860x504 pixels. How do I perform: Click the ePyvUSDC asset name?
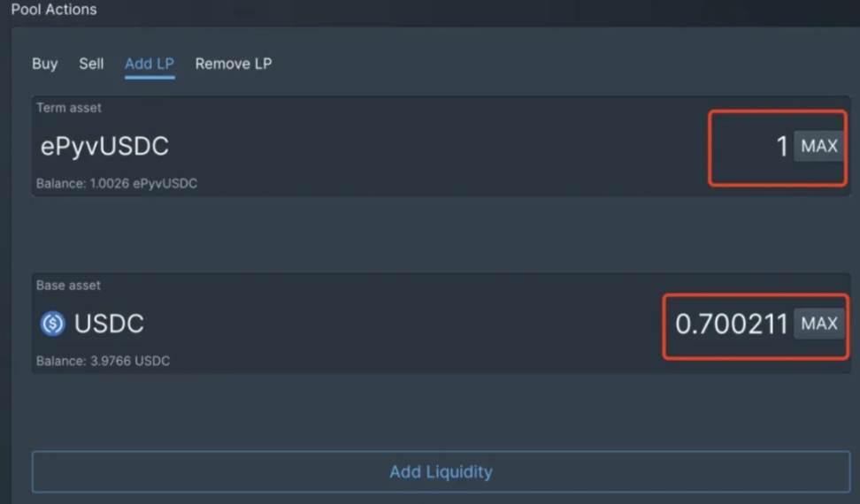(104, 146)
